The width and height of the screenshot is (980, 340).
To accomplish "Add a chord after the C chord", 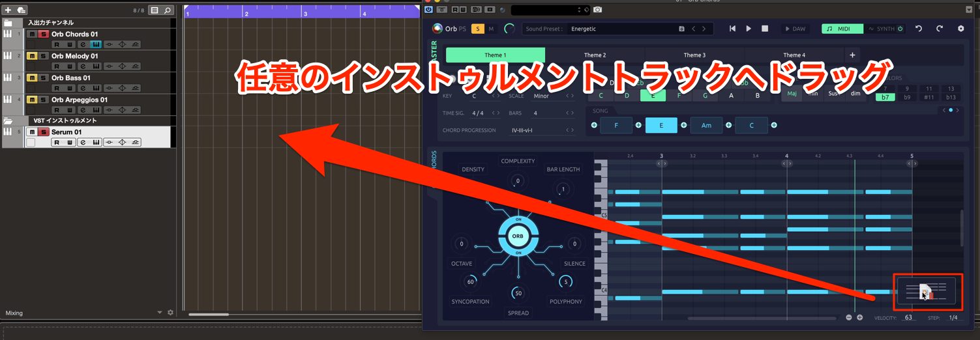I will [774, 125].
